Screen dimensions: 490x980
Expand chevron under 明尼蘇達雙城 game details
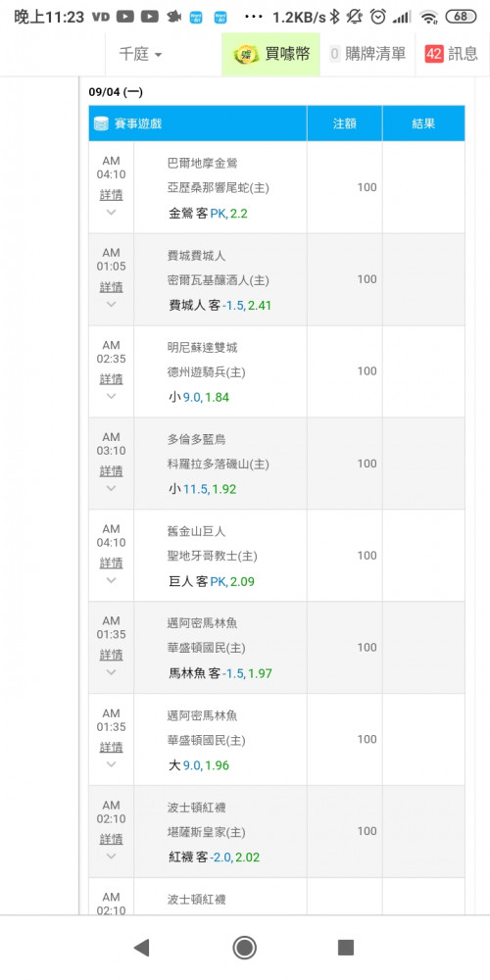pyautogui.click(x=112, y=396)
